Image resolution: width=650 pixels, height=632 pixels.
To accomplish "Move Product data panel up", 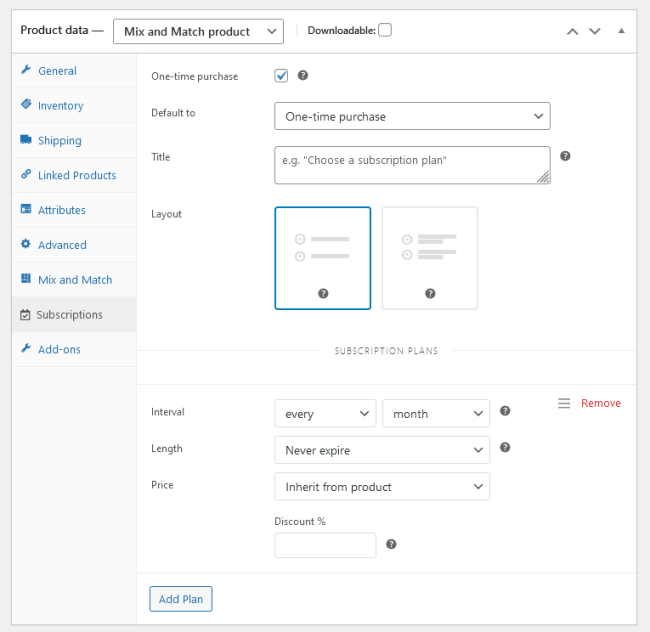I will [572, 31].
